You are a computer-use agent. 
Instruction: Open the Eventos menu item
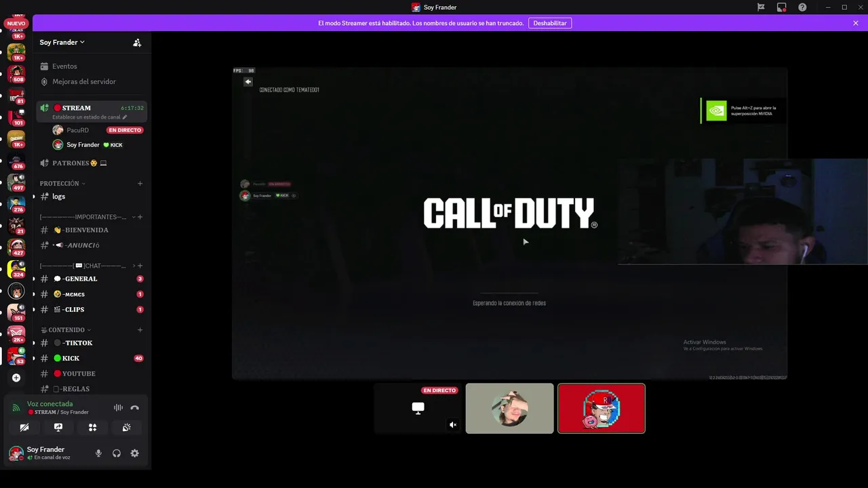pyautogui.click(x=92, y=66)
